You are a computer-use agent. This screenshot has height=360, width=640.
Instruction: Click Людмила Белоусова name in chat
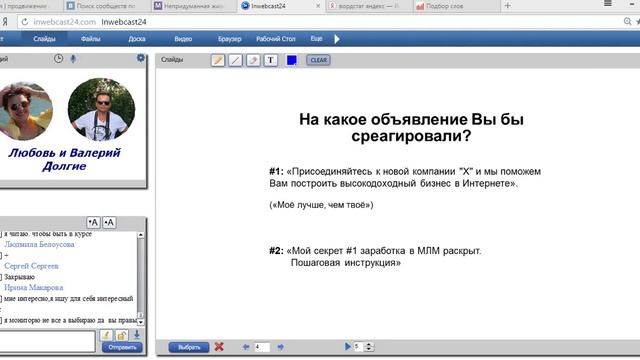point(39,244)
